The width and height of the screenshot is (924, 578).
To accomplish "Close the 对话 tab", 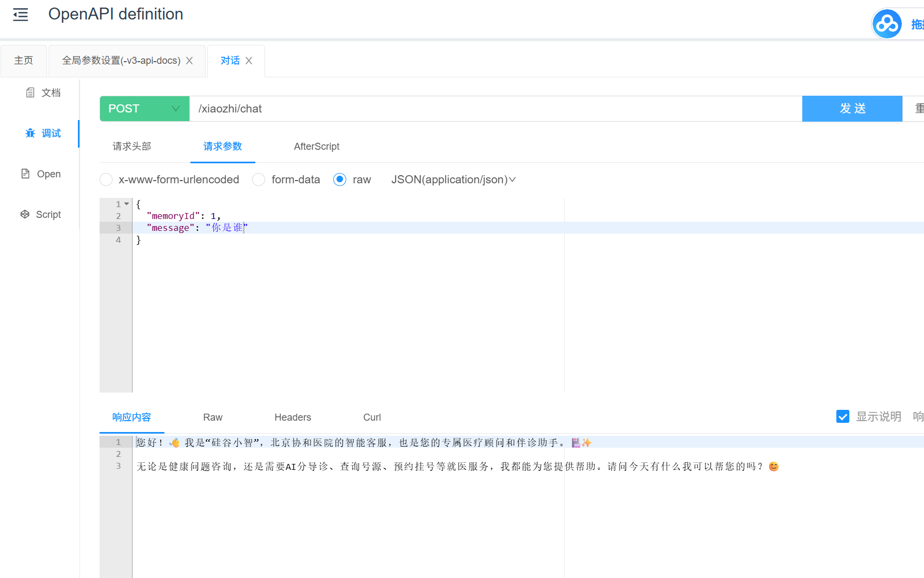I will (x=249, y=61).
